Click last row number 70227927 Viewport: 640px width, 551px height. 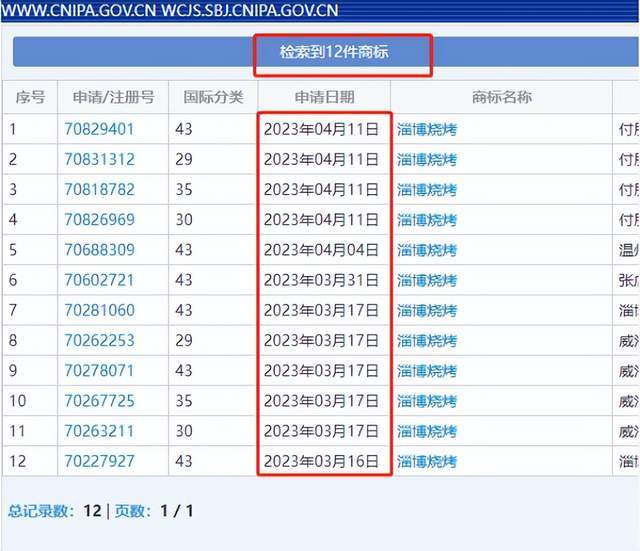pyautogui.click(x=99, y=461)
